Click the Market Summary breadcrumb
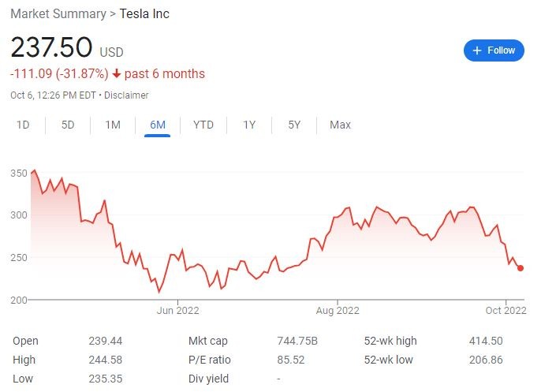Screen dimensions: 556x392 [58, 14]
